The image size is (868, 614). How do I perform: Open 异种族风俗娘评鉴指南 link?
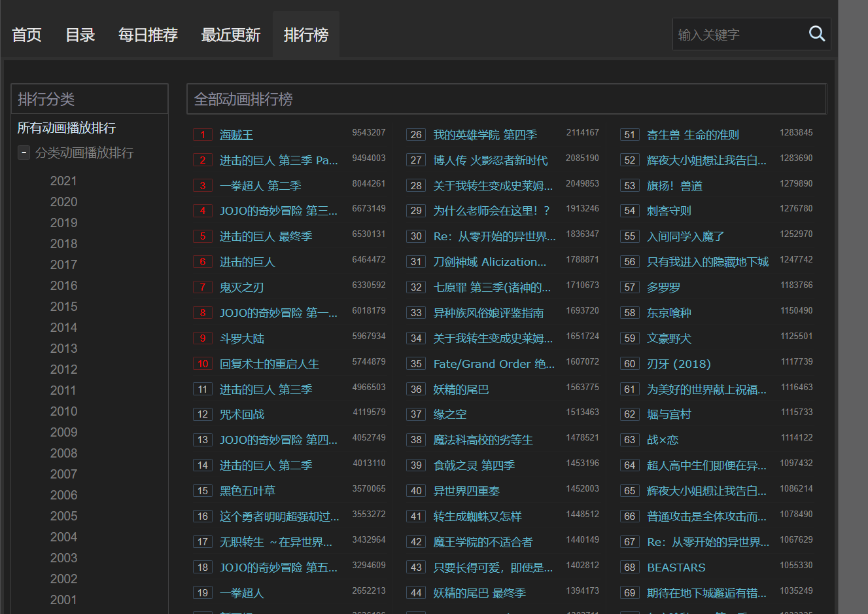click(488, 313)
